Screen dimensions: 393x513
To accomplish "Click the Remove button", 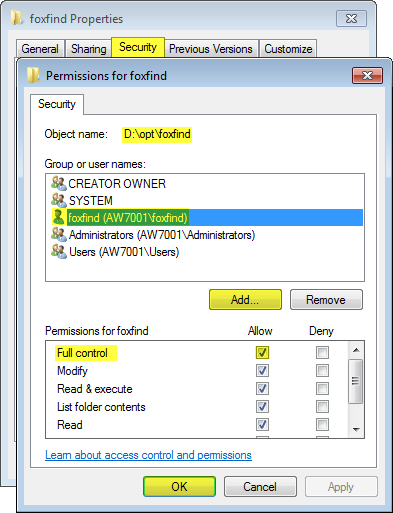I will [x=326, y=300].
